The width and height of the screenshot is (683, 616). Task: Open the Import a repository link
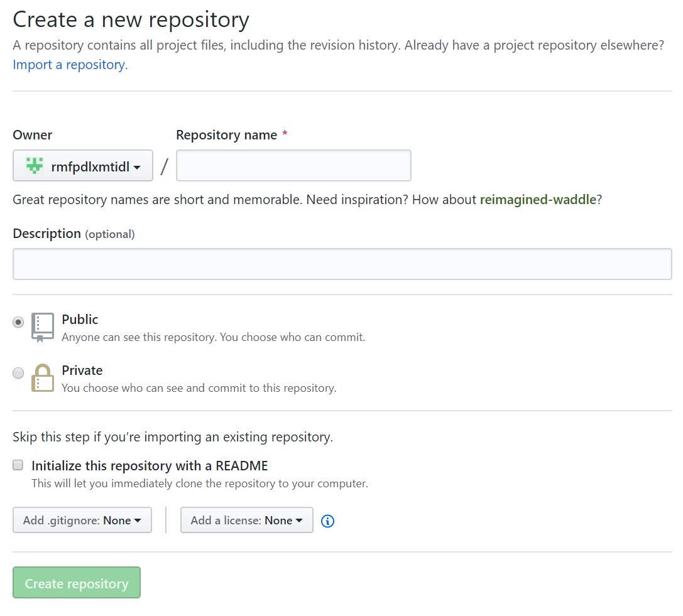pyautogui.click(x=67, y=64)
